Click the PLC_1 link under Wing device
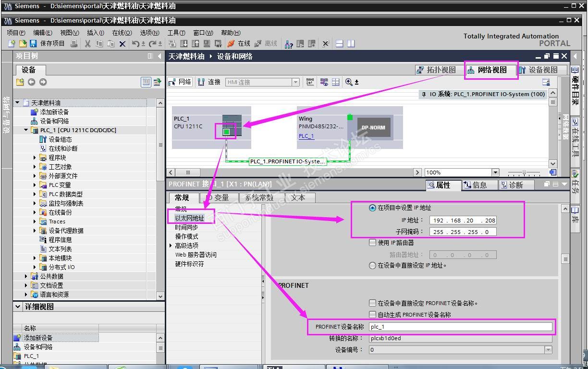This screenshot has width=588, height=369. point(306,136)
